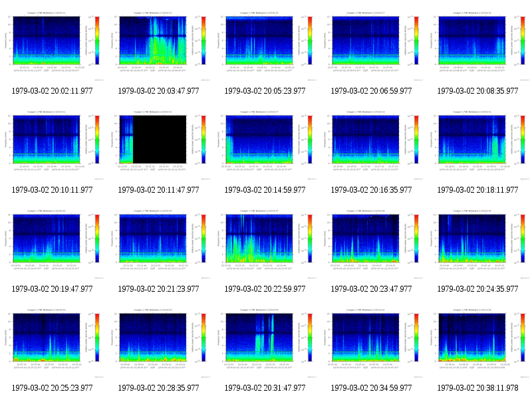Click caption text 1979-03-02 20:21:23.977

pos(158,289)
